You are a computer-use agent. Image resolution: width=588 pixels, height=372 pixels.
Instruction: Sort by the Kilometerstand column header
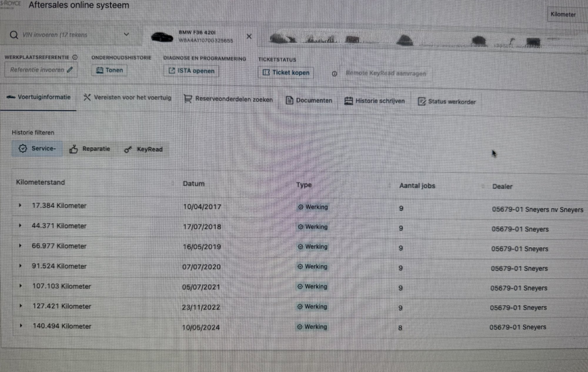(40, 182)
